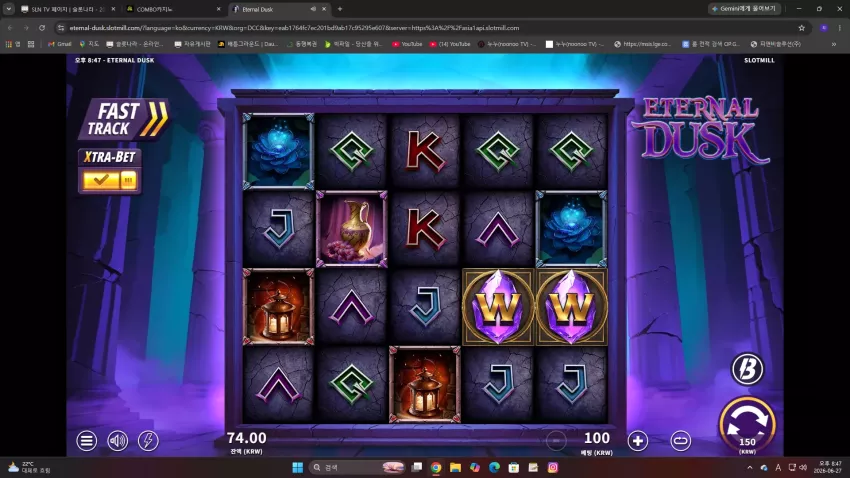This screenshot has height=478, width=850.
Task: Click the right W wild symbol
Action: tap(571, 307)
